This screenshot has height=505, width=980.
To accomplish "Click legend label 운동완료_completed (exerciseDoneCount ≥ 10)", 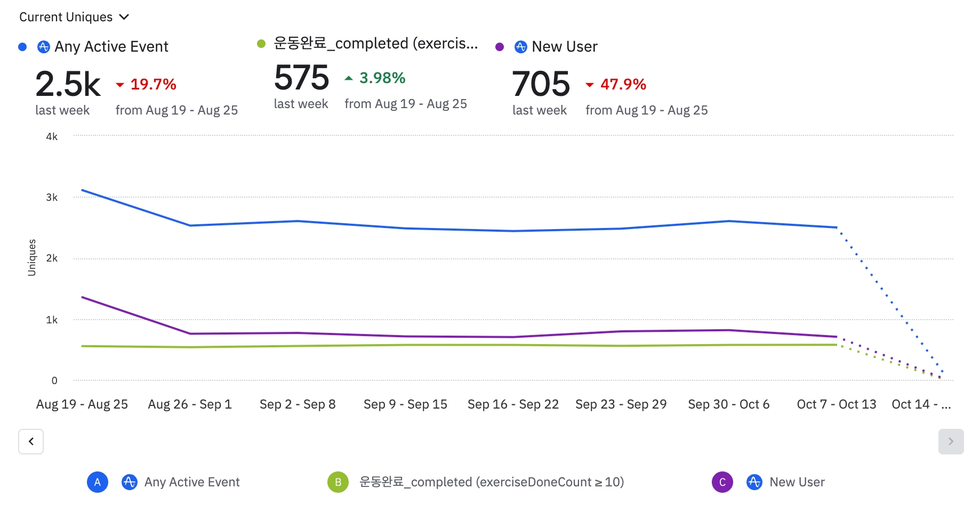I will (492, 482).
